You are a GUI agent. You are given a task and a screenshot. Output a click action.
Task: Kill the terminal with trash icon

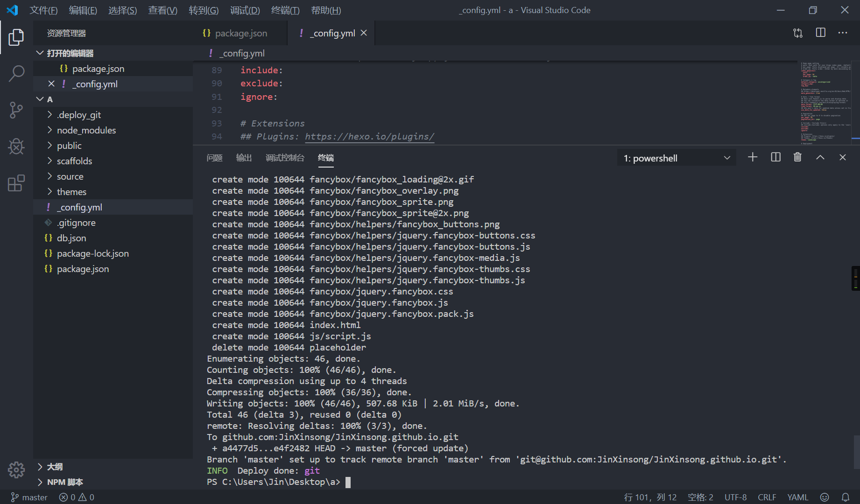click(x=797, y=157)
